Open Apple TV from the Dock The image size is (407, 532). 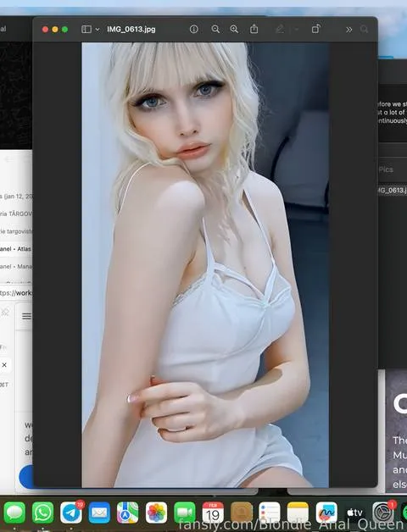point(354,513)
